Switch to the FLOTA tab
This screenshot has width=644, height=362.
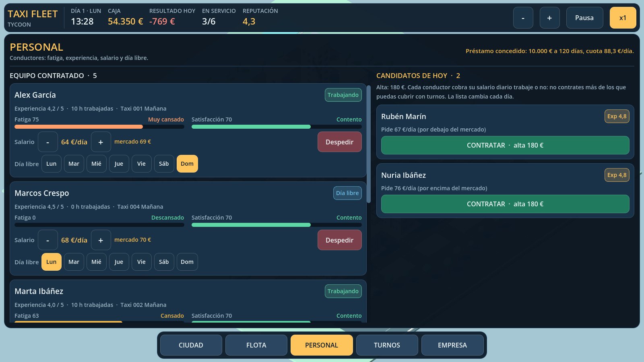click(256, 345)
